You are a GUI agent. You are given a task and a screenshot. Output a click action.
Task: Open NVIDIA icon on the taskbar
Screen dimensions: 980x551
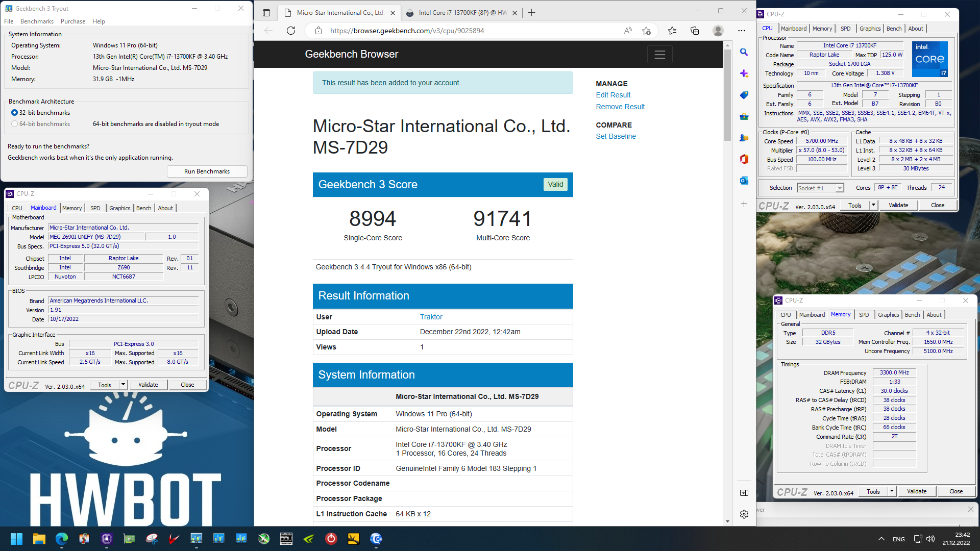[x=309, y=538]
